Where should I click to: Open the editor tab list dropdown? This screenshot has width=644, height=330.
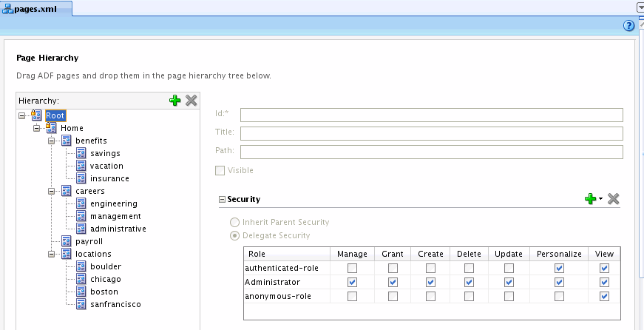(x=640, y=7)
